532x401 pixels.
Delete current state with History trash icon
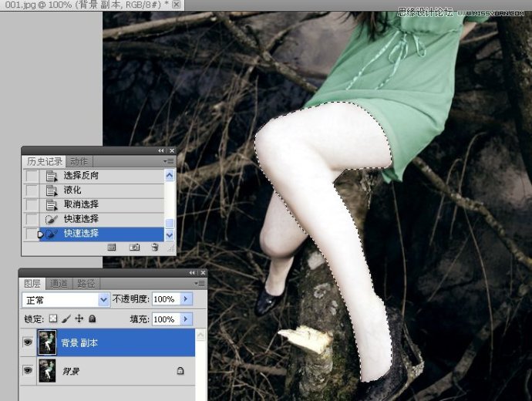click(x=155, y=248)
